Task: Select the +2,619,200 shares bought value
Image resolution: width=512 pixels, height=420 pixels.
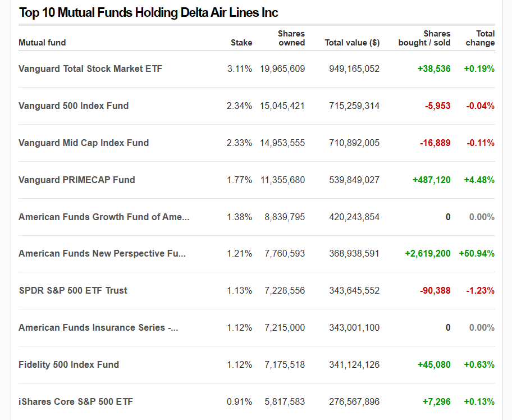Action: [x=428, y=253]
